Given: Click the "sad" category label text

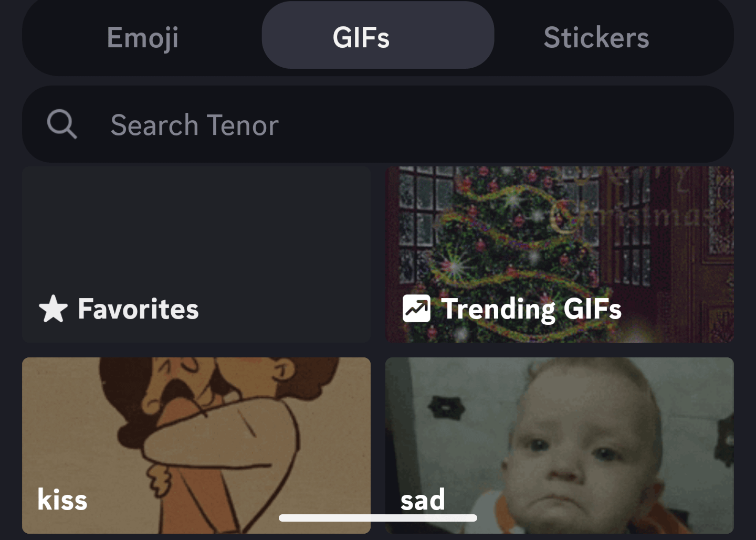Looking at the screenshot, I should [423, 500].
